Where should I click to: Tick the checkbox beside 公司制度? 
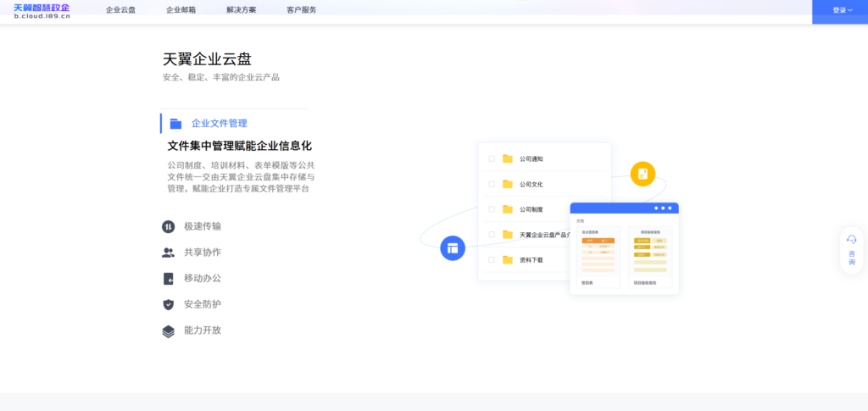492,209
